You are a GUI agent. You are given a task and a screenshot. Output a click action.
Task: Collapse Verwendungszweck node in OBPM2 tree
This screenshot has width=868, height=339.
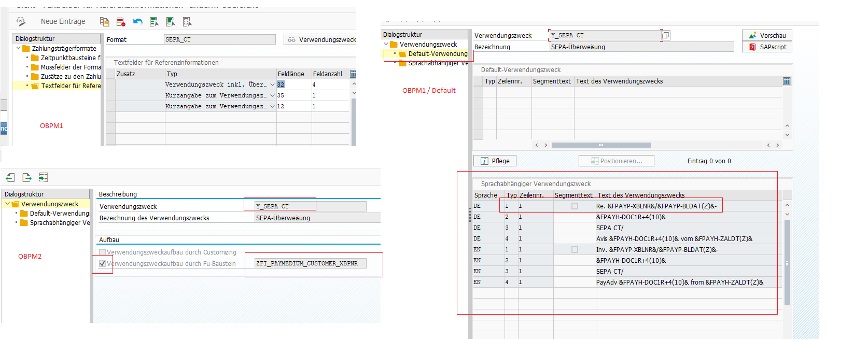pyautogui.click(x=7, y=204)
